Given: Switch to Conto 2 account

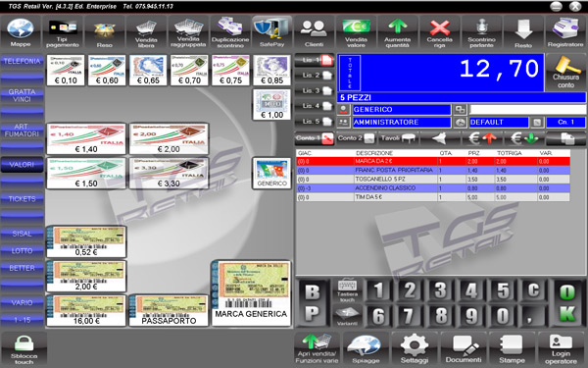Looking at the screenshot, I should [x=356, y=138].
